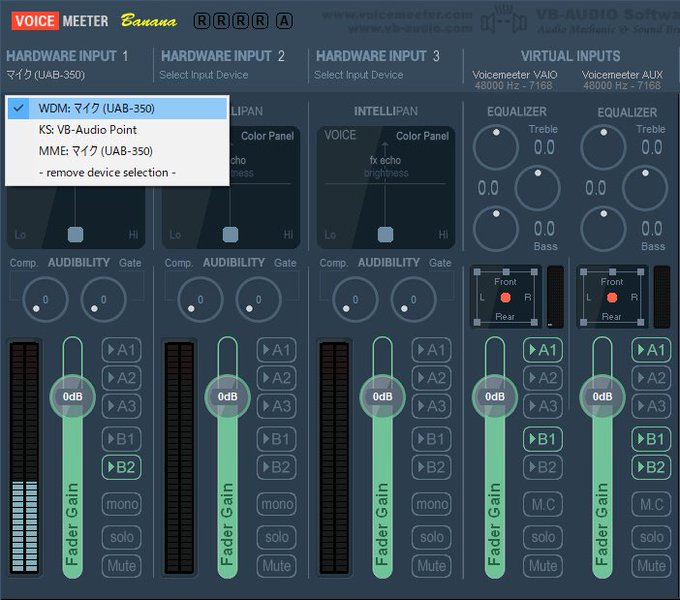Click Comp. knob on Hardware Input 1
Image resolution: width=680 pixels, height=600 pixels.
(x=45, y=300)
